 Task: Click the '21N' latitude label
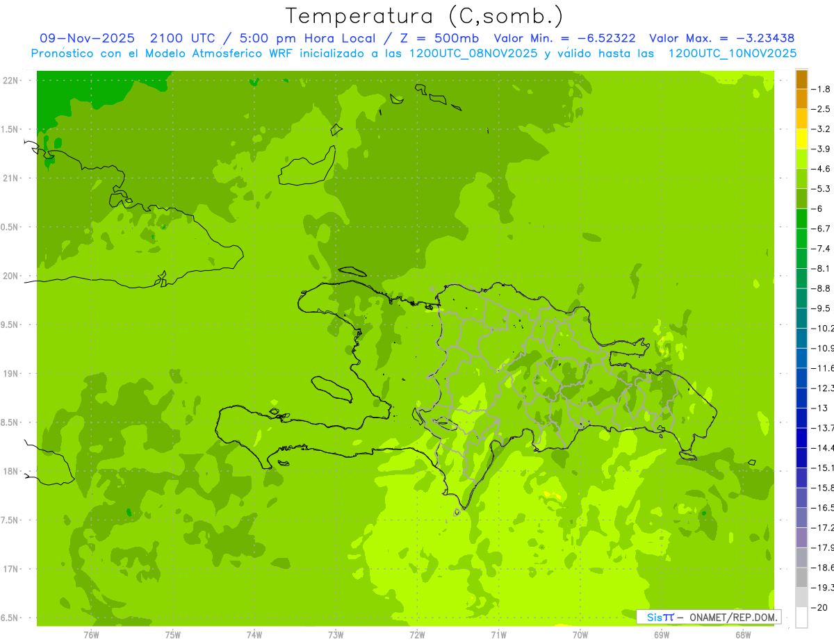[11, 178]
